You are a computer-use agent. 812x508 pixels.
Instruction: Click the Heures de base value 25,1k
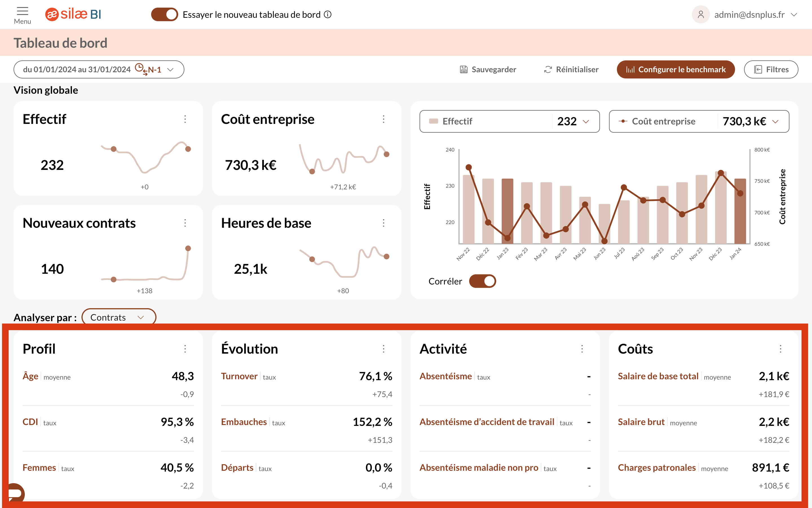pos(251,269)
